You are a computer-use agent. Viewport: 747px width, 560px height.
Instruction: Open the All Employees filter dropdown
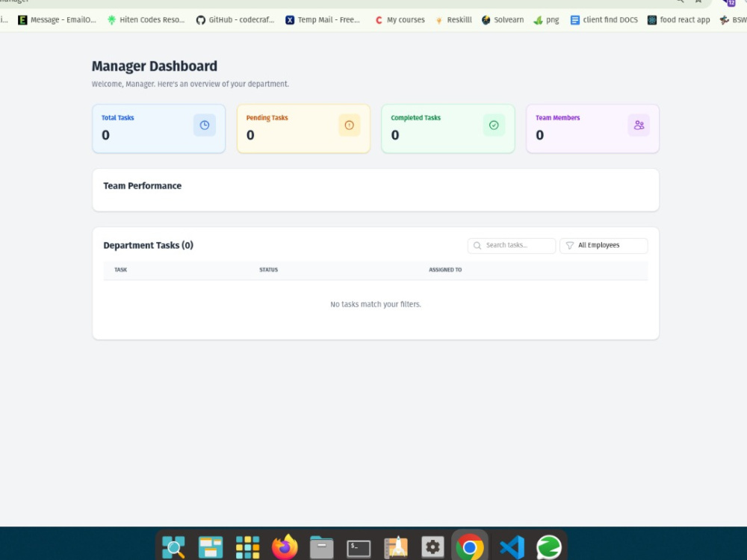pyautogui.click(x=604, y=246)
